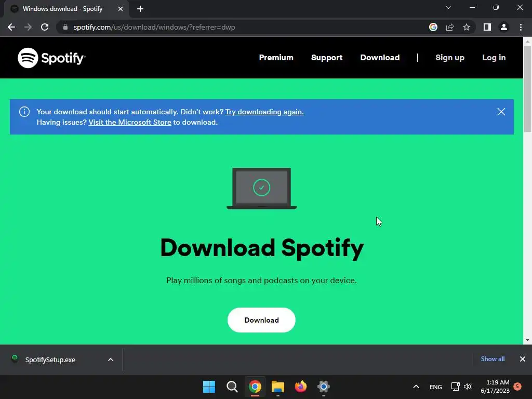Open Chrome three-dot menu
532x399 pixels.
[x=521, y=27]
